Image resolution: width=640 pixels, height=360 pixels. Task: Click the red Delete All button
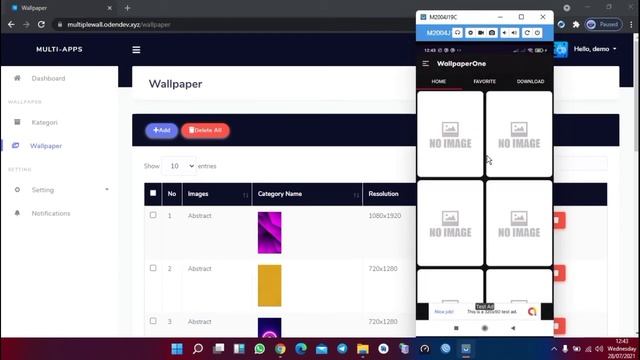[x=205, y=131]
